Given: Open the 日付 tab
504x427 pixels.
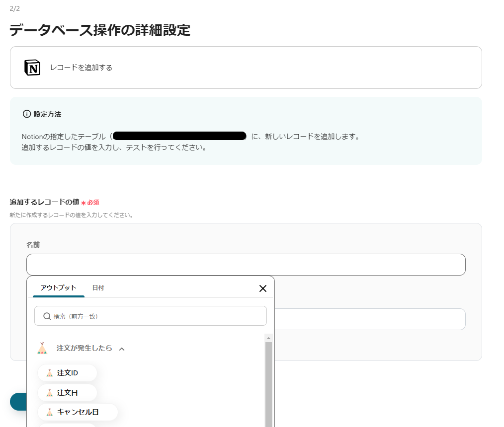Looking at the screenshot, I should [x=98, y=288].
